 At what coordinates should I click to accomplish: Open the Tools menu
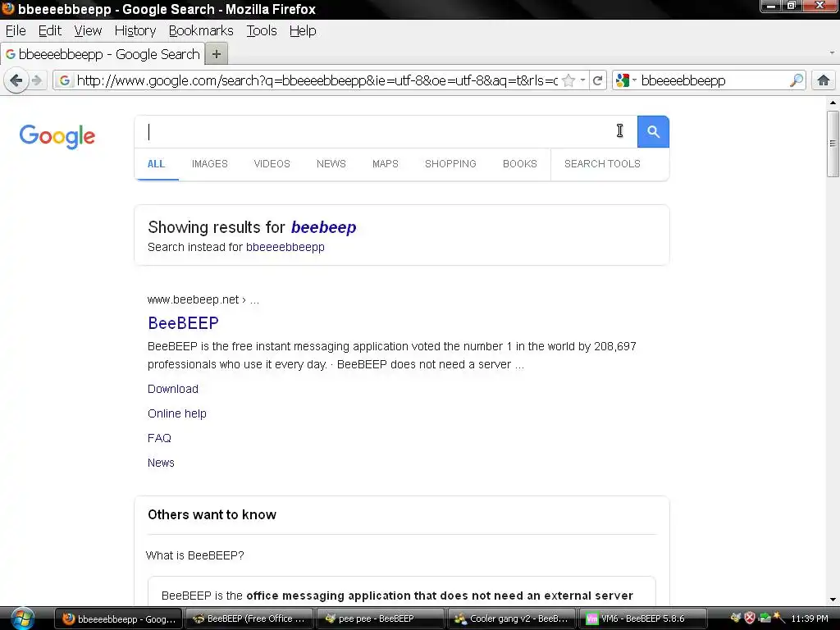coord(262,30)
